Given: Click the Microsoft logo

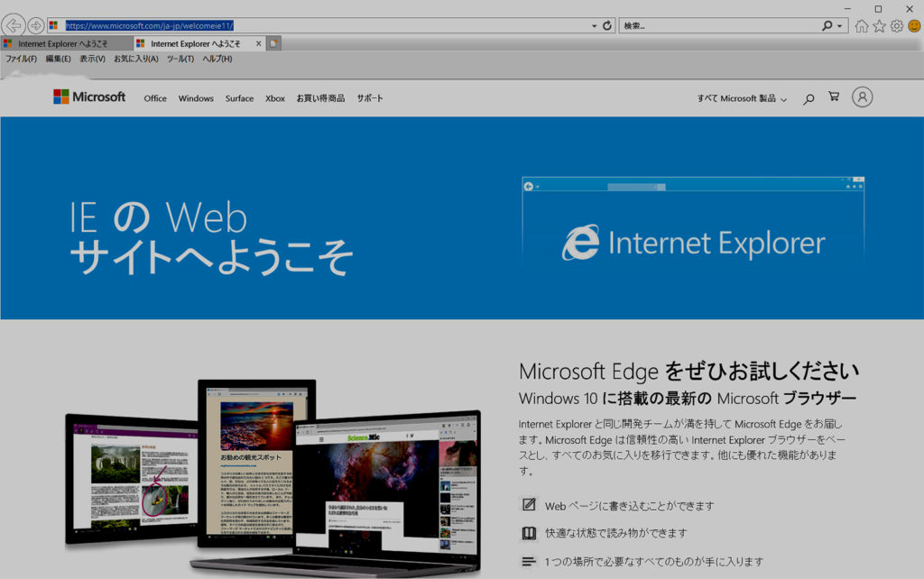Looking at the screenshot, I should click(x=88, y=97).
